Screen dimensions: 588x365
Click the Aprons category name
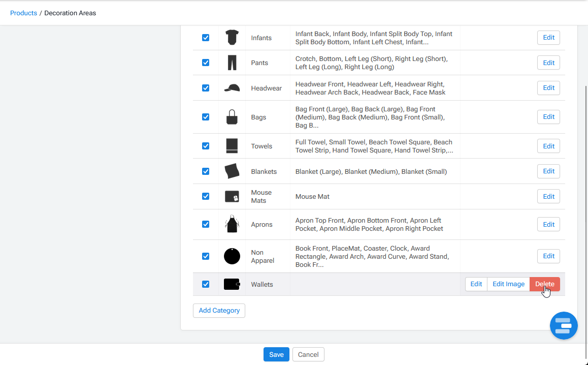(x=262, y=225)
